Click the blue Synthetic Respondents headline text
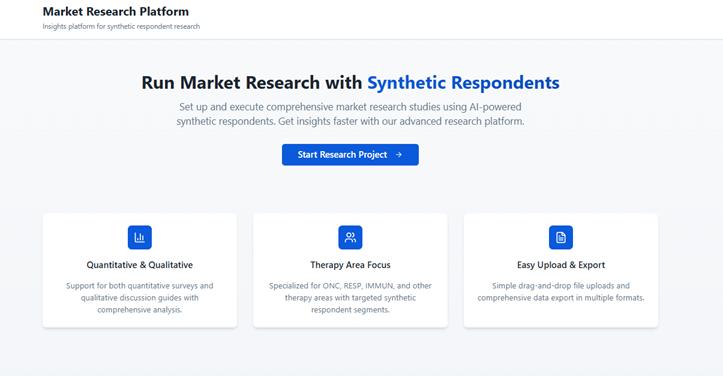The height and width of the screenshot is (376, 723). coord(463,83)
